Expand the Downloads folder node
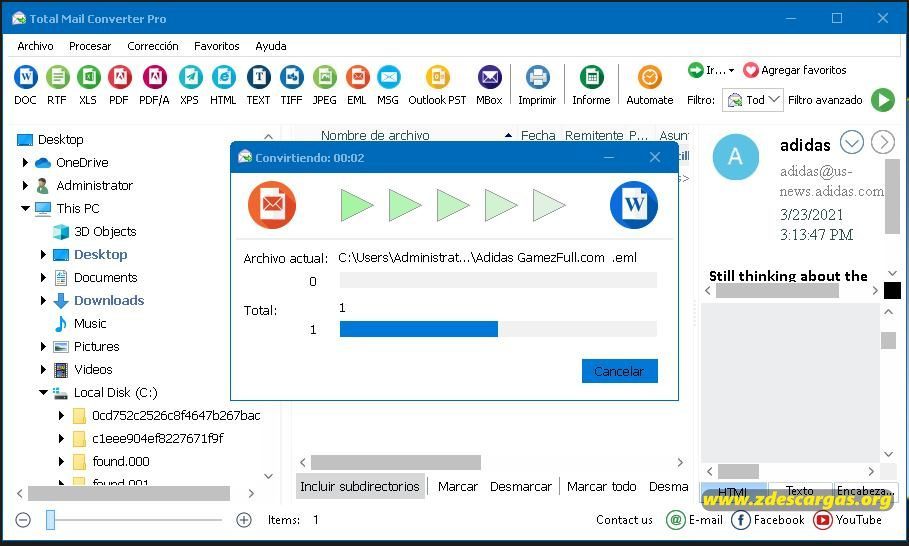This screenshot has height=546, width=909. coord(43,300)
